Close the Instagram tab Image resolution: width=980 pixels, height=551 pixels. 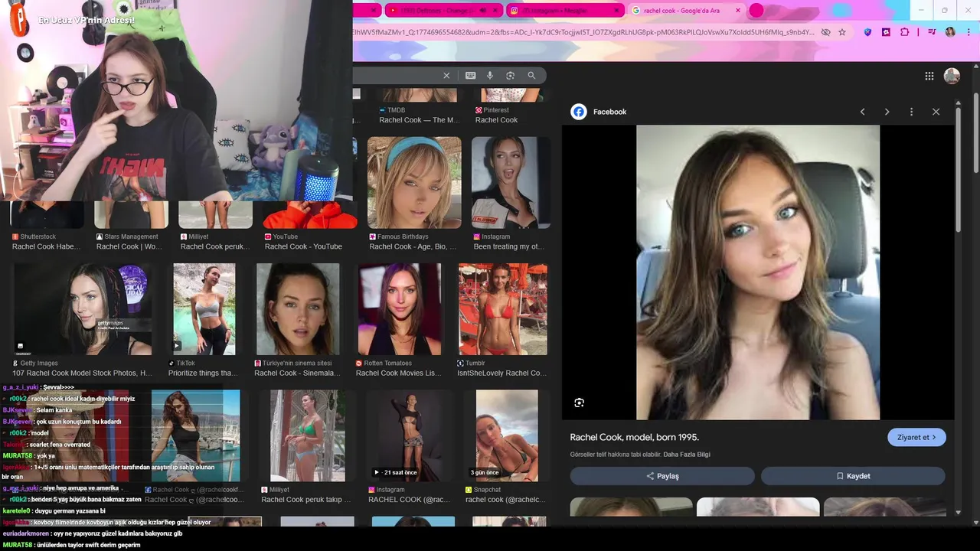click(x=616, y=11)
